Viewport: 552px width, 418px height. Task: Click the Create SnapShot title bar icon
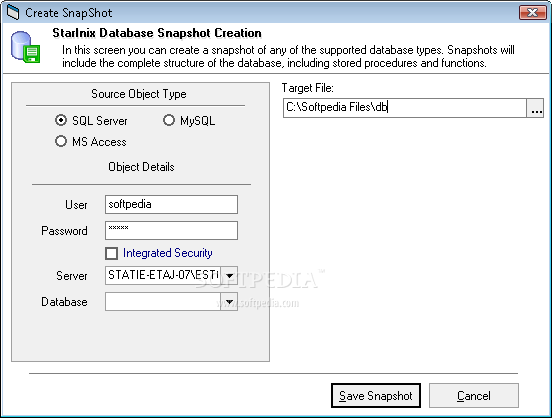[13, 12]
